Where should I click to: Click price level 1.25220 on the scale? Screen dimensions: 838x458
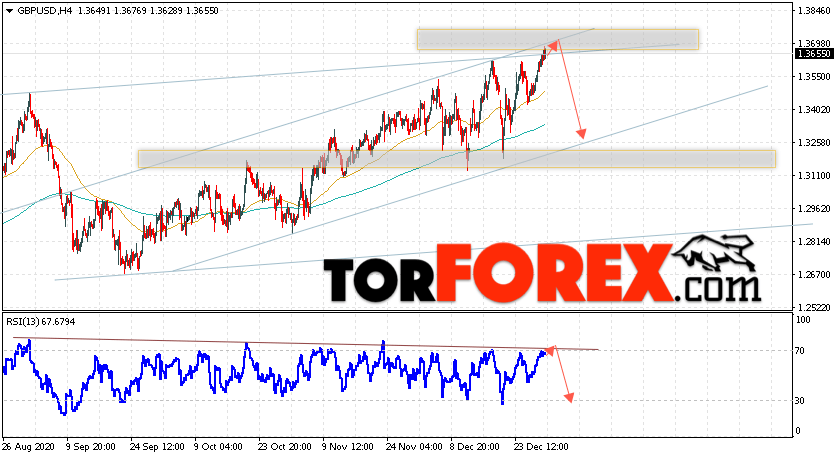pyautogui.click(x=814, y=308)
